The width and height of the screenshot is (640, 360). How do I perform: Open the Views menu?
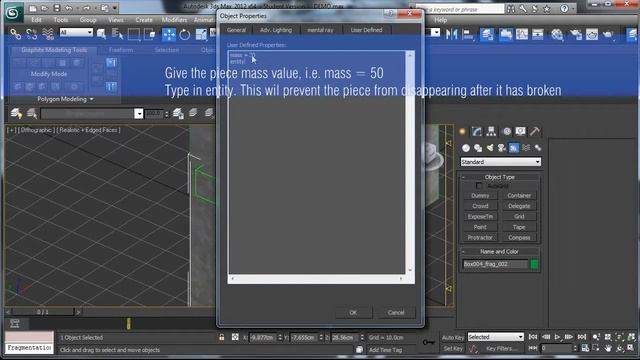(116, 20)
